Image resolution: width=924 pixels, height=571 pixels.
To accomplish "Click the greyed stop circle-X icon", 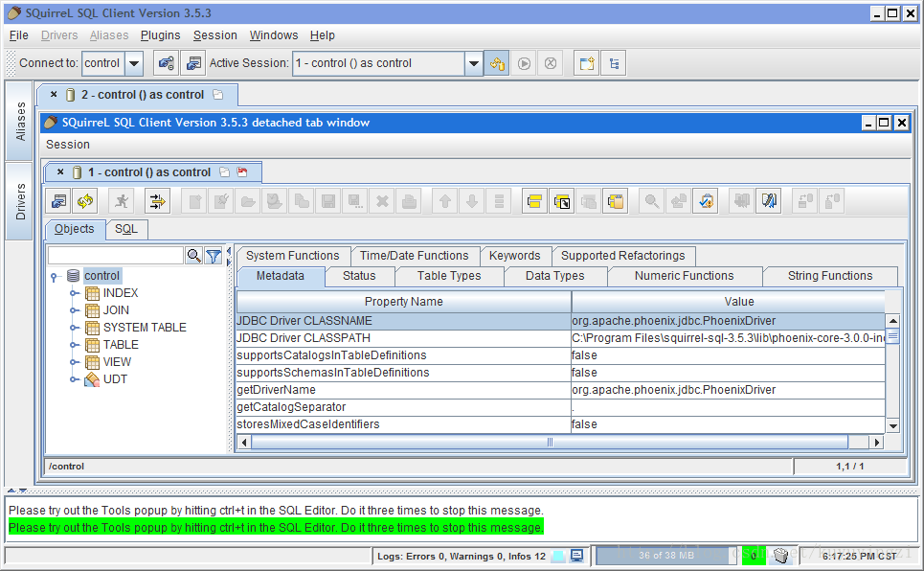I will (x=551, y=63).
